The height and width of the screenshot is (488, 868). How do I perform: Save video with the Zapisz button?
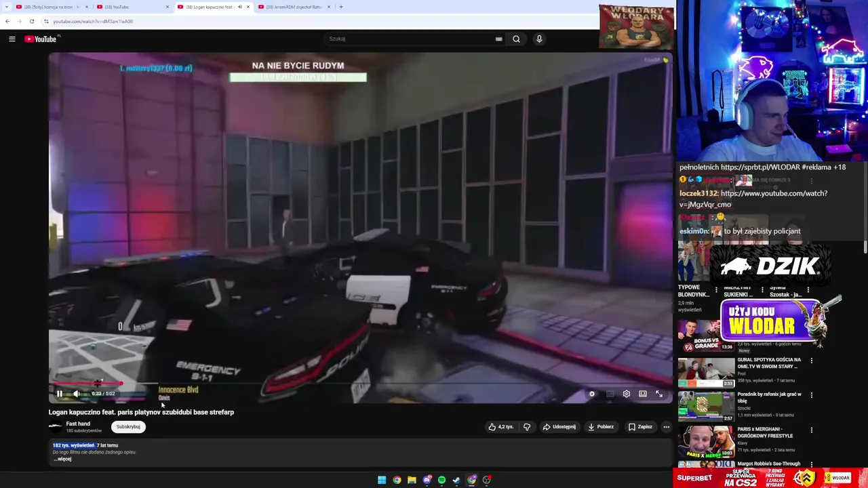[x=640, y=427]
